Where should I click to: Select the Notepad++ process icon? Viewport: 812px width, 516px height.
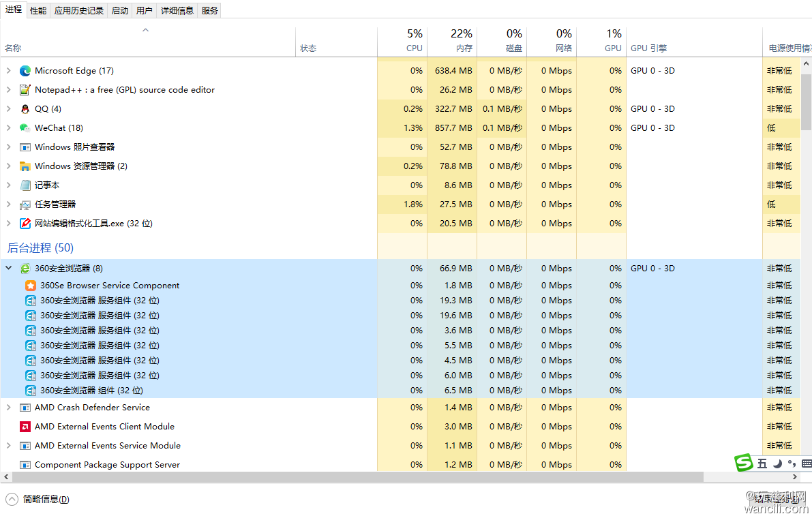(25, 90)
